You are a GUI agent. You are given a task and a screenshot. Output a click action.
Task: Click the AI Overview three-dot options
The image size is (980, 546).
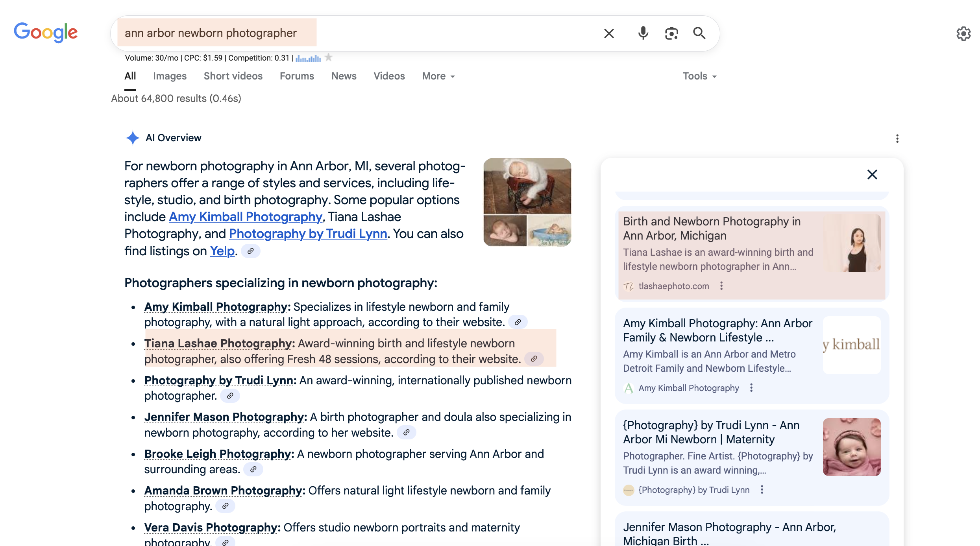coord(897,138)
